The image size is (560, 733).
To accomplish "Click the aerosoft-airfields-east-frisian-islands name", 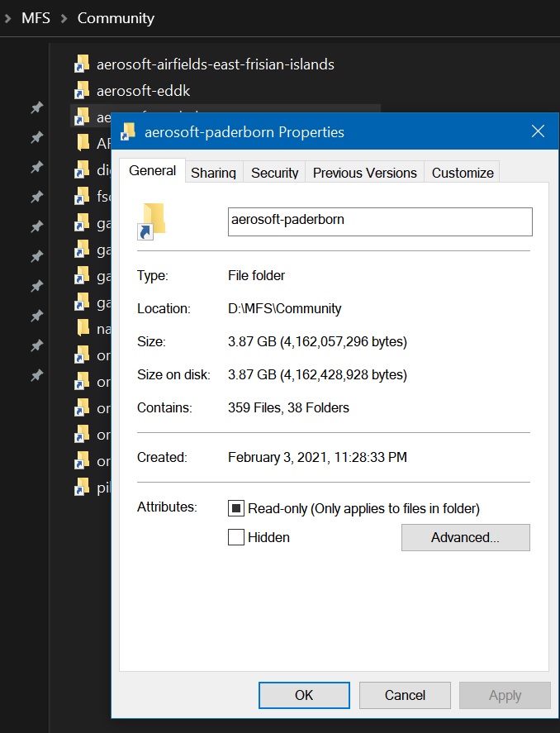I will [216, 64].
